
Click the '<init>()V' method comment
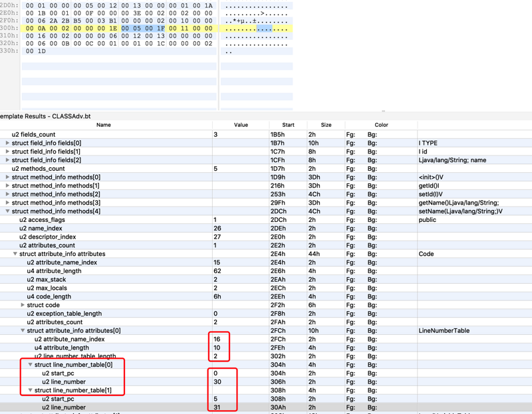click(x=431, y=177)
